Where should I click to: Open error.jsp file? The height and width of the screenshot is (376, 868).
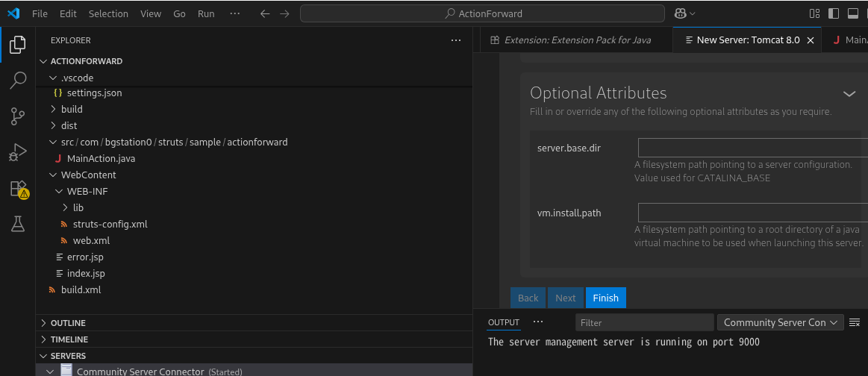(85, 257)
